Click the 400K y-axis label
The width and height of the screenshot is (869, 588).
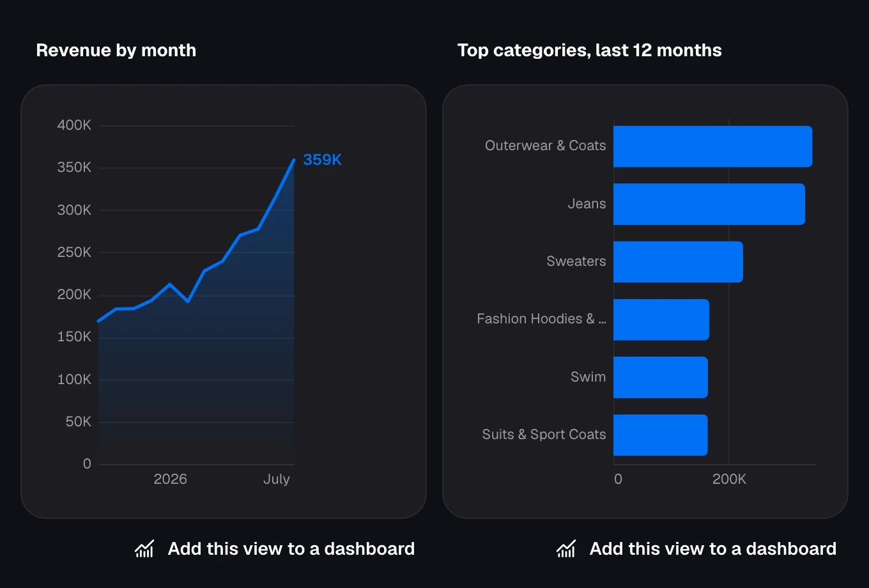[x=74, y=125]
